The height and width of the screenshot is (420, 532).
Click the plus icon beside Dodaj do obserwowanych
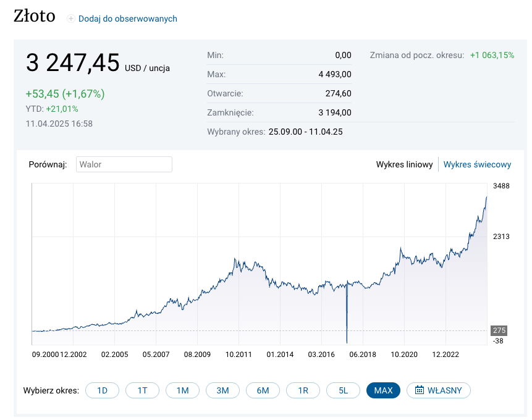point(70,19)
